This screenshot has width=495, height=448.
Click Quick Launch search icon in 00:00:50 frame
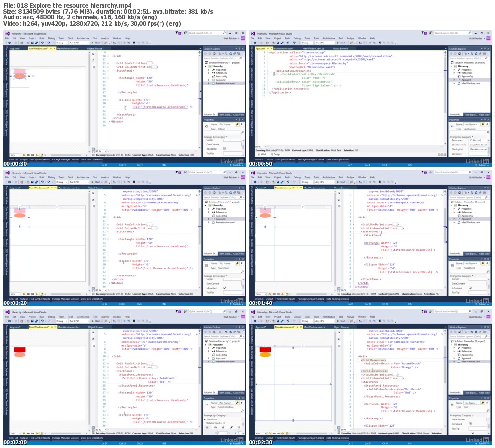point(469,33)
